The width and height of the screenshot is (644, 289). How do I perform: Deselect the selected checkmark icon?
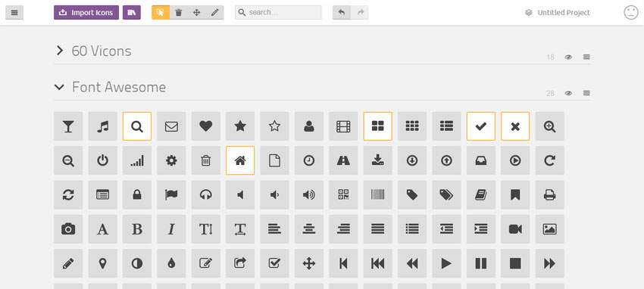coord(481,126)
